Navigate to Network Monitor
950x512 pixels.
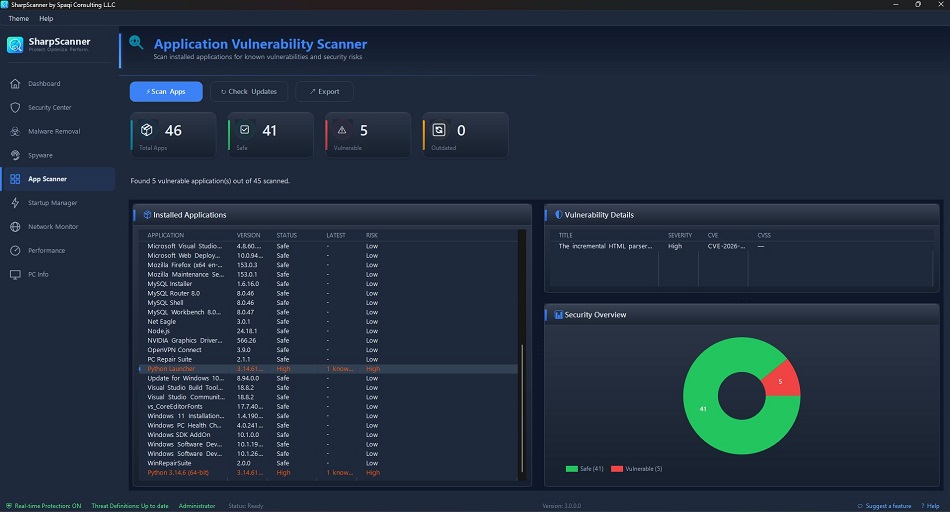[58, 227]
